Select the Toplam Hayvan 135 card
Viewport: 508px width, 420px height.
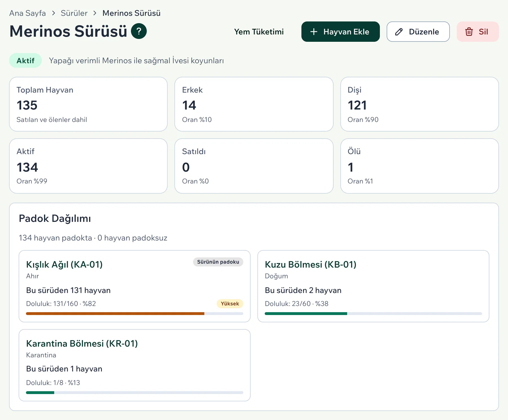tap(88, 104)
